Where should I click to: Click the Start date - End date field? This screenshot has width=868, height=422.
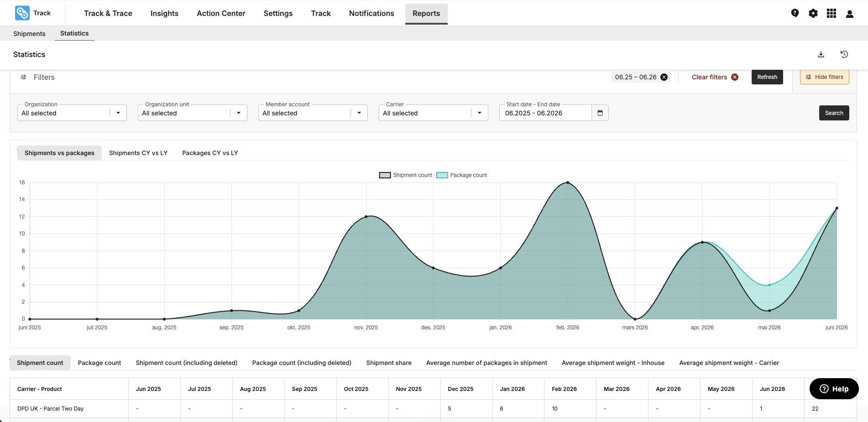pos(546,113)
